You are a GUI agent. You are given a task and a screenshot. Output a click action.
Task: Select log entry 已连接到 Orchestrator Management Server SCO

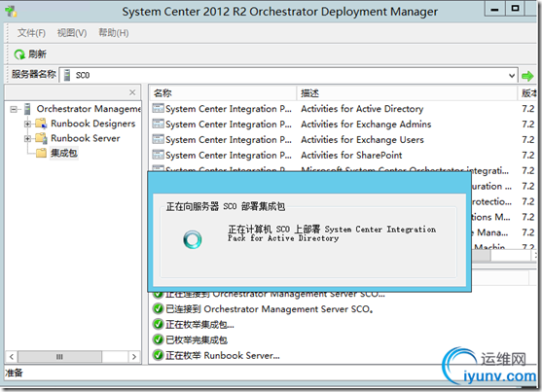(270, 309)
